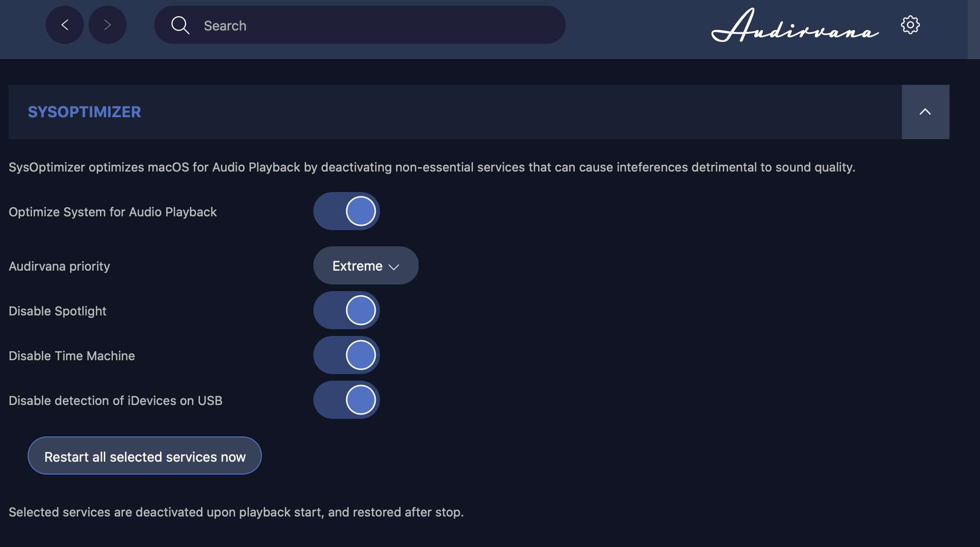Click the Disable Time Machine label text
Viewport: 980px width, 547px height.
click(72, 356)
